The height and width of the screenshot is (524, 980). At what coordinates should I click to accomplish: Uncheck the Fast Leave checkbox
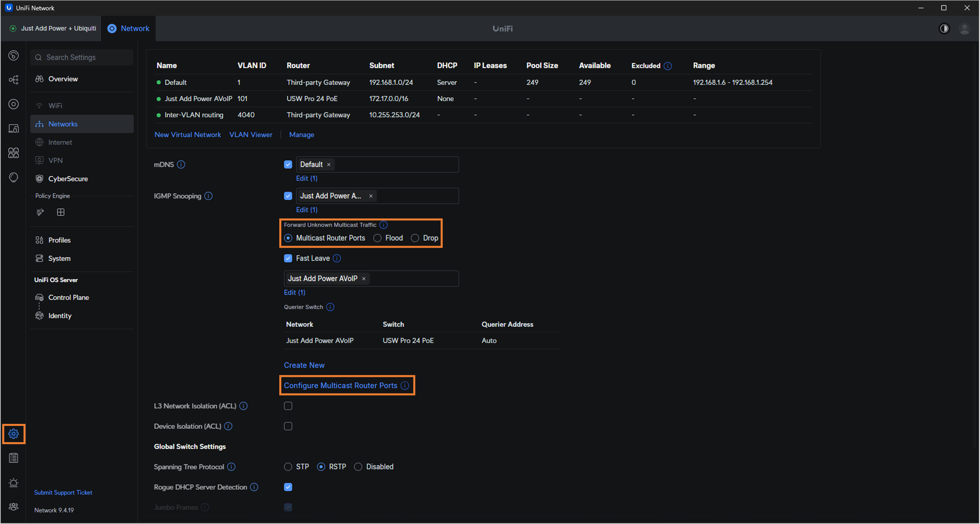click(x=288, y=258)
